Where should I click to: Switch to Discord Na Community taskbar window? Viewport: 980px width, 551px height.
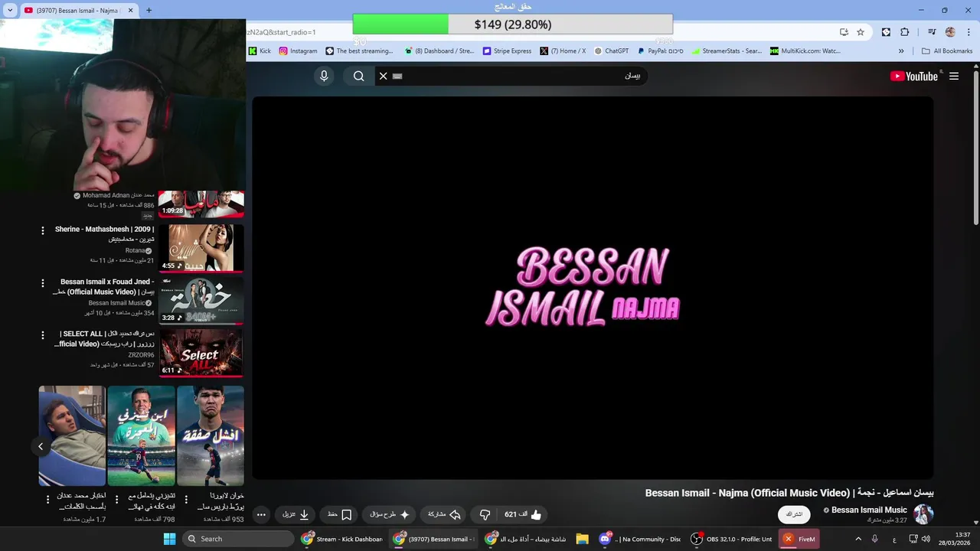(640, 539)
